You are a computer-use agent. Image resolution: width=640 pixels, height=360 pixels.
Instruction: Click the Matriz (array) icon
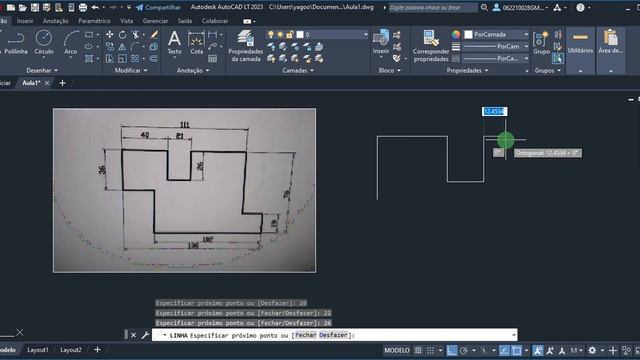(135, 58)
